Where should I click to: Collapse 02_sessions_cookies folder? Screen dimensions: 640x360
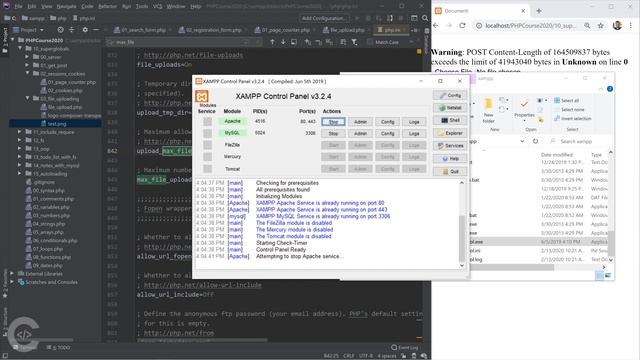pos(28,73)
